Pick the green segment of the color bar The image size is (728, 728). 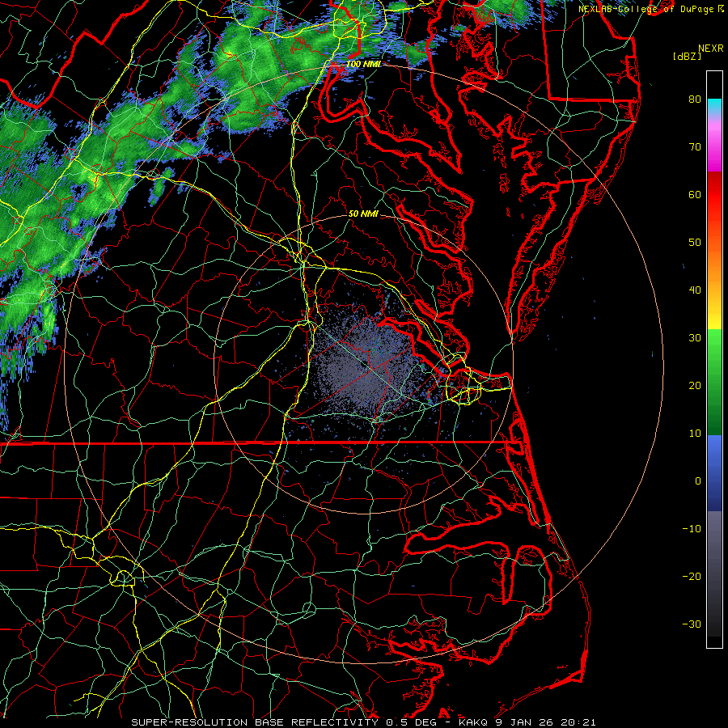[x=714, y=382]
